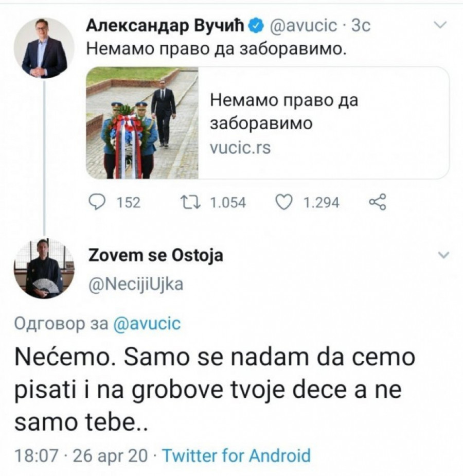Click the 3с timestamp of the top tweet

click(360, 25)
